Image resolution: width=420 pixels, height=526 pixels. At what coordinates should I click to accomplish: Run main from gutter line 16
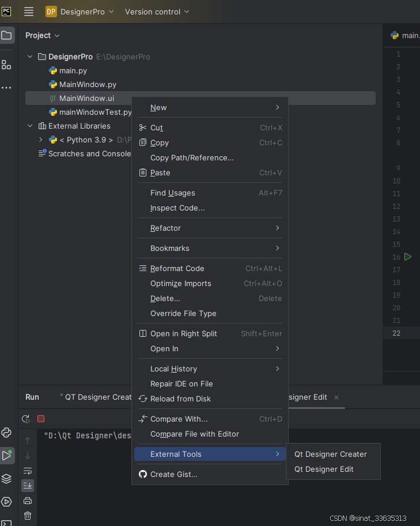pyautogui.click(x=407, y=257)
